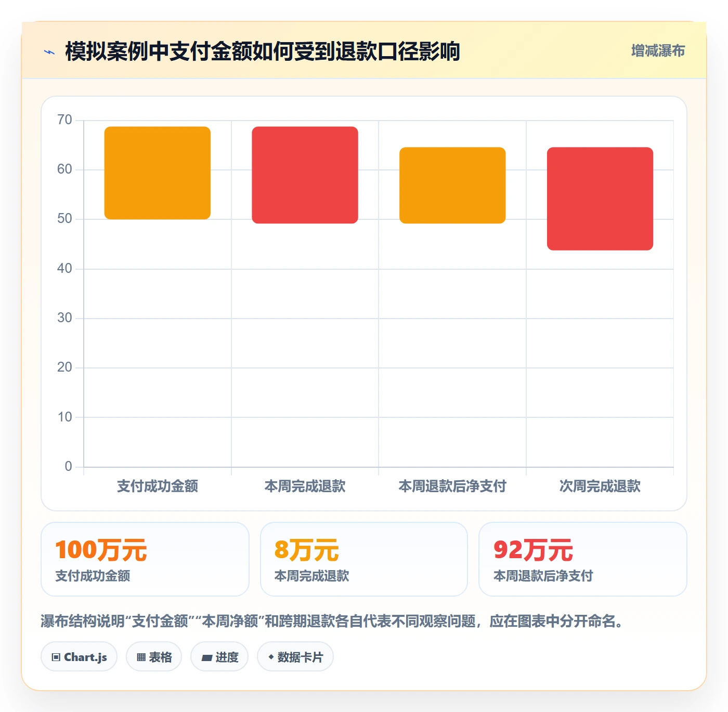Click x-axis label 次周完成退款

[x=600, y=486]
